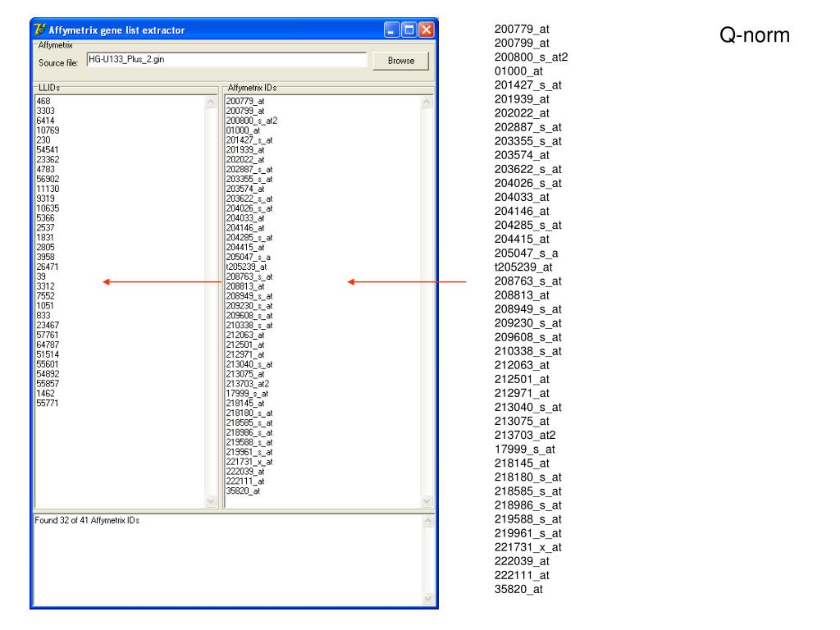Click the up arrow of the status log scrollbar

point(427,521)
